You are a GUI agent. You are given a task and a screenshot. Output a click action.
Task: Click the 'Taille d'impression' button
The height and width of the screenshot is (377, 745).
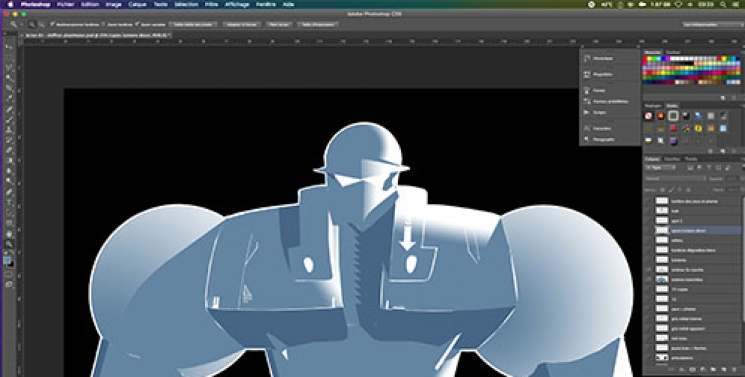point(318,24)
